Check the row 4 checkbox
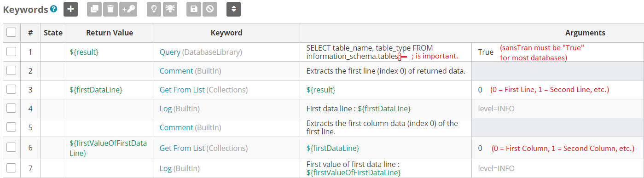Viewport: 644px width, 178px height. (x=12, y=109)
